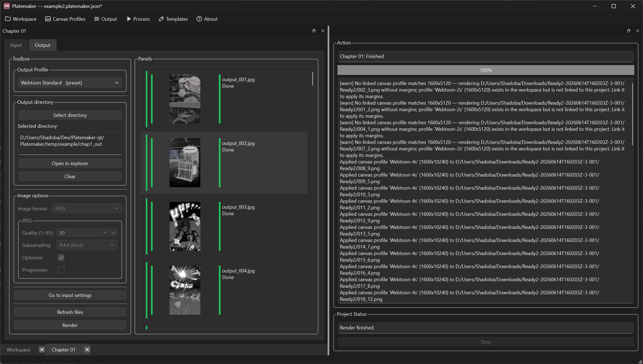Screen dimensions: 643x364
Task: Click the action log scrollbar
Action: click(x=632, y=114)
